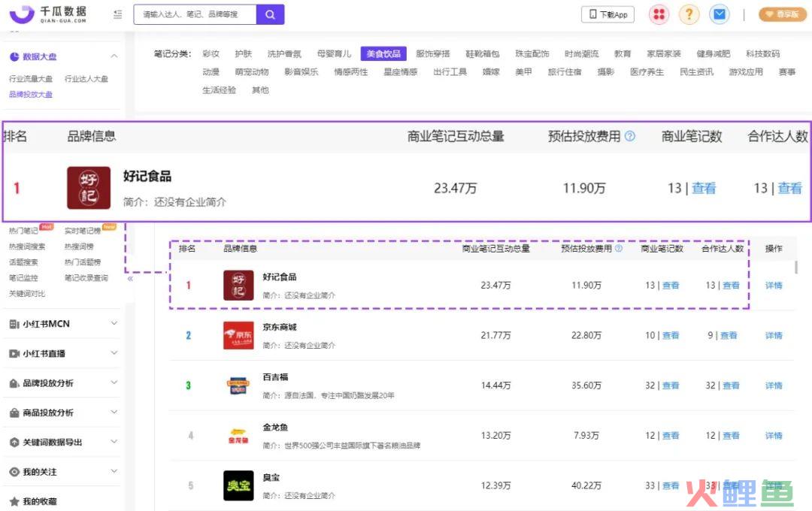Open 行业流量大盘 in sidebar
812x511 pixels.
(x=31, y=79)
